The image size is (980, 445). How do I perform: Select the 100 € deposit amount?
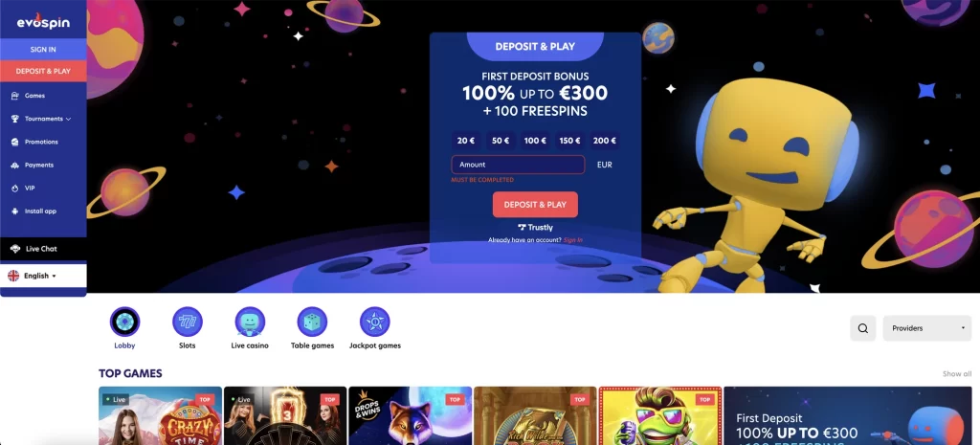(535, 141)
